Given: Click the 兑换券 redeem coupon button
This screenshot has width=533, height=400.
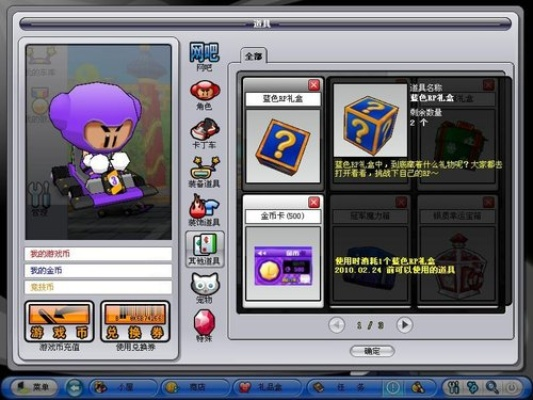Looking at the screenshot, I should pyautogui.click(x=135, y=321).
